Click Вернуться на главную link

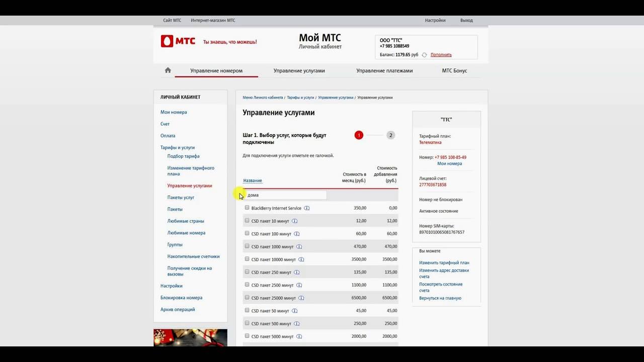(x=440, y=298)
